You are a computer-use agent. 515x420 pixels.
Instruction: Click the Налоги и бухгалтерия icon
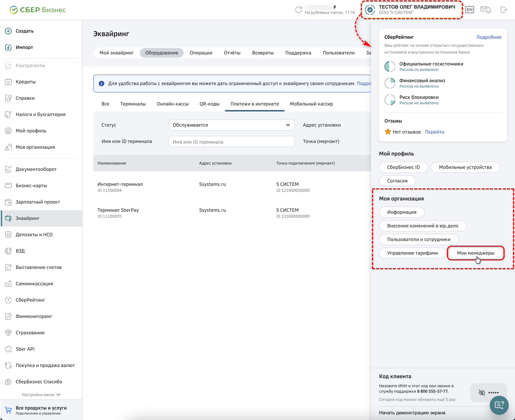coord(8,114)
